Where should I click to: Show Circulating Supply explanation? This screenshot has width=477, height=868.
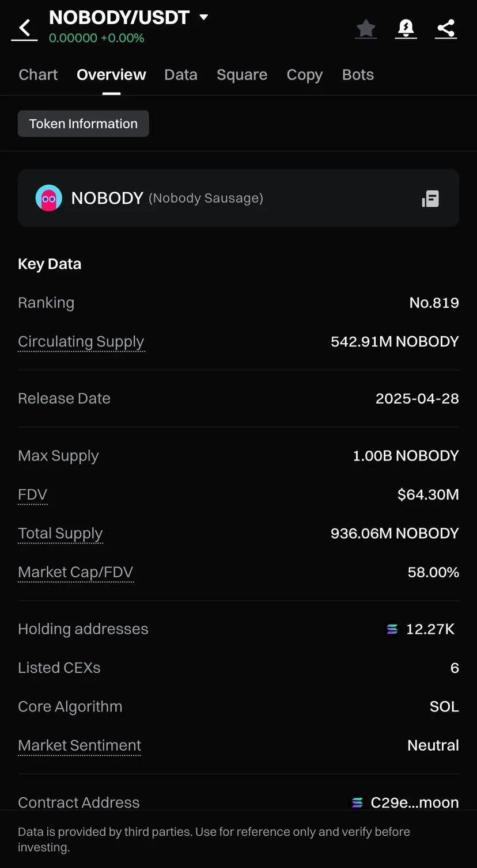[81, 342]
